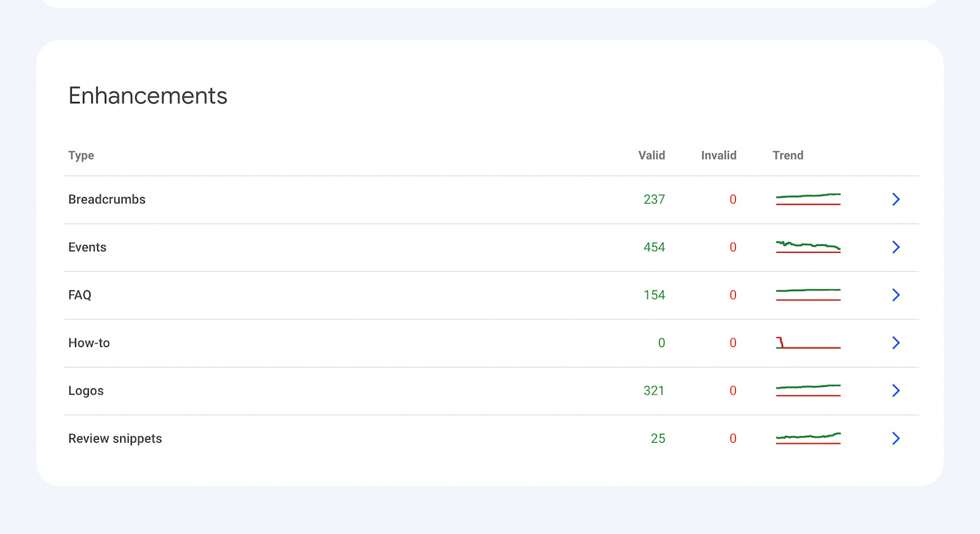Click the Valid column header
Viewport: 980px width, 534px height.
[x=652, y=156]
